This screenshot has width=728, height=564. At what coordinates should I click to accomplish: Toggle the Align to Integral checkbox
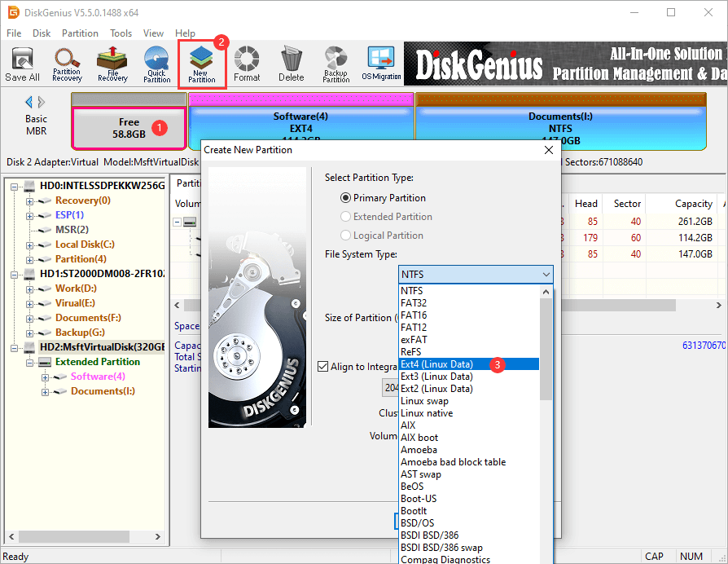click(x=323, y=367)
